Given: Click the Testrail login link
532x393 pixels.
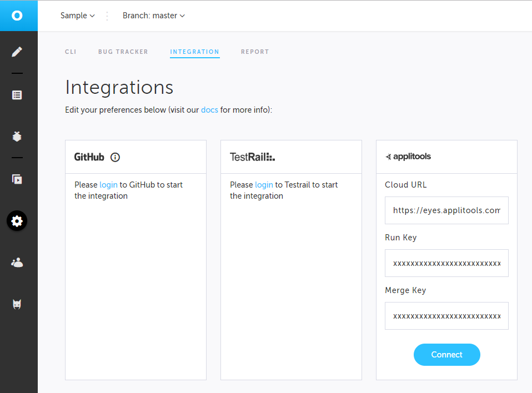Looking at the screenshot, I should pyautogui.click(x=264, y=185).
